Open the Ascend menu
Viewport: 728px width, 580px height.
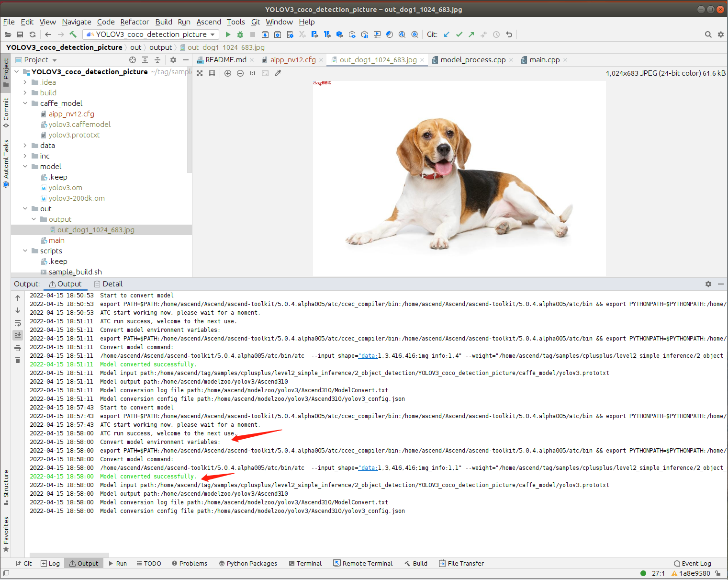[209, 22]
